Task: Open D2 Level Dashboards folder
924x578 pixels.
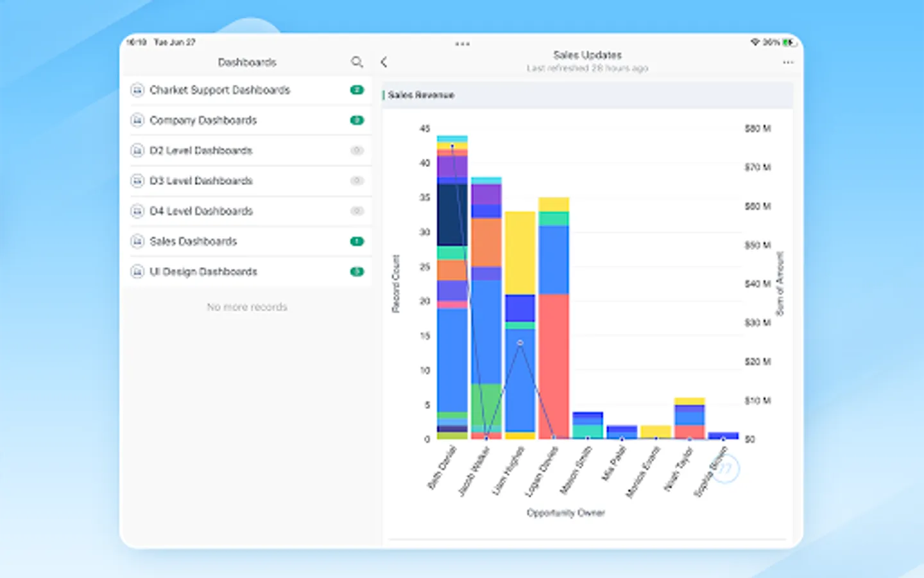Action: coord(249,150)
